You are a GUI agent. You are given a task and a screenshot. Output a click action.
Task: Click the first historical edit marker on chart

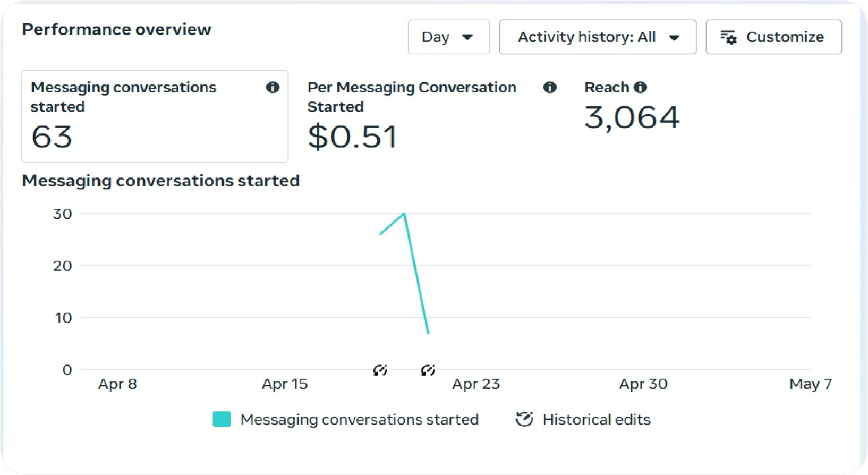click(x=380, y=370)
